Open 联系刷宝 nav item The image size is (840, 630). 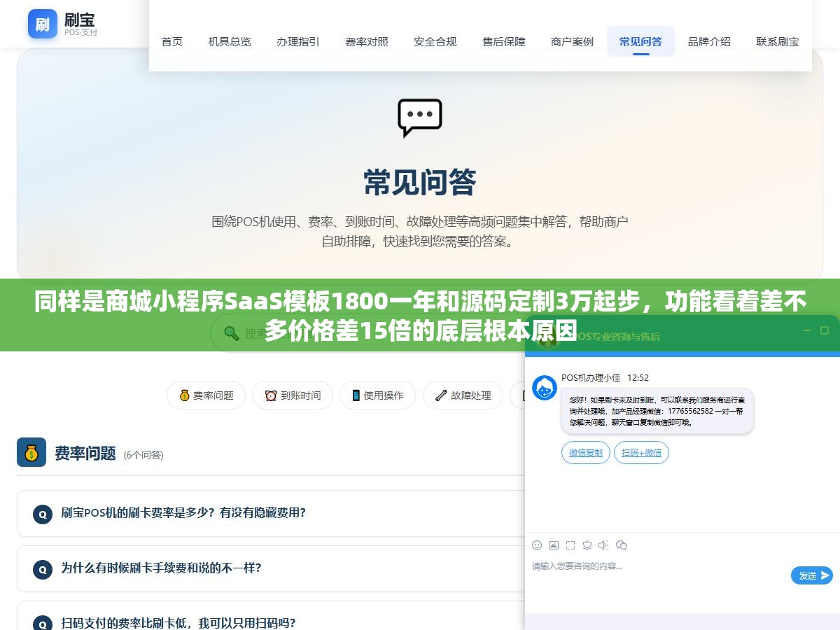pyautogui.click(x=778, y=41)
